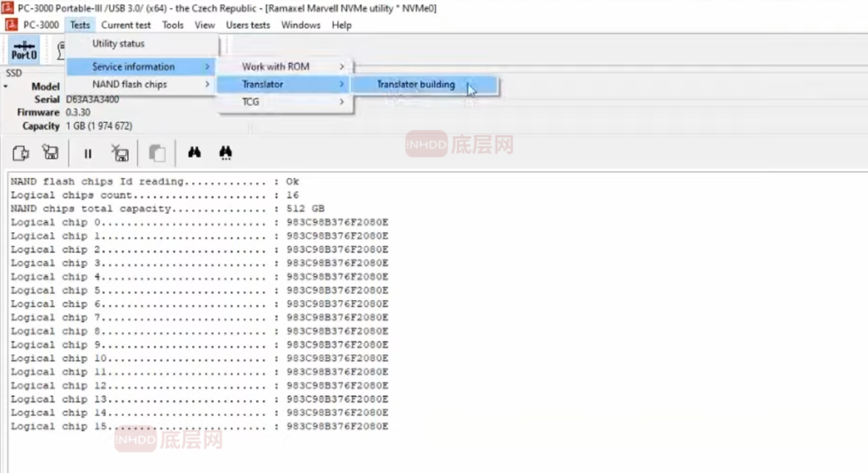This screenshot has height=473, width=868.
Task: Open the PC-3000 menu
Action: tap(41, 25)
